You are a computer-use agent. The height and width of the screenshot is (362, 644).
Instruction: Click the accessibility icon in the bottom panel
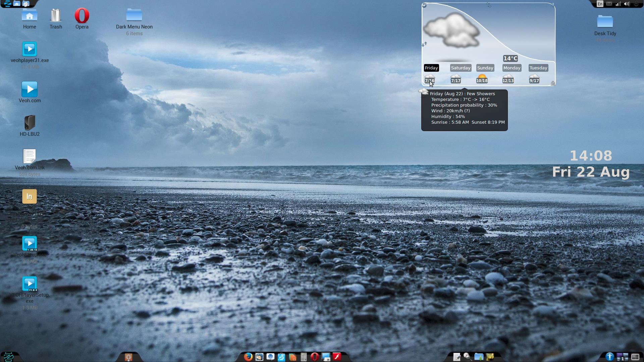(x=609, y=357)
